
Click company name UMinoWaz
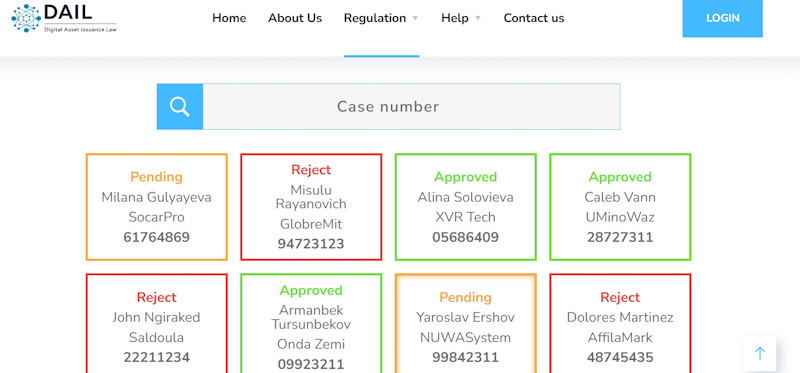click(620, 217)
